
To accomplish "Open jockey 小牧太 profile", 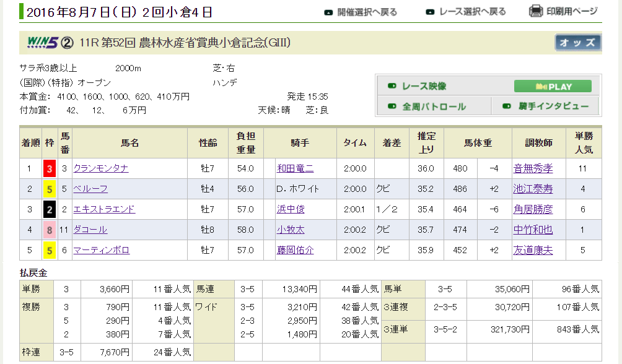I will (x=291, y=230).
